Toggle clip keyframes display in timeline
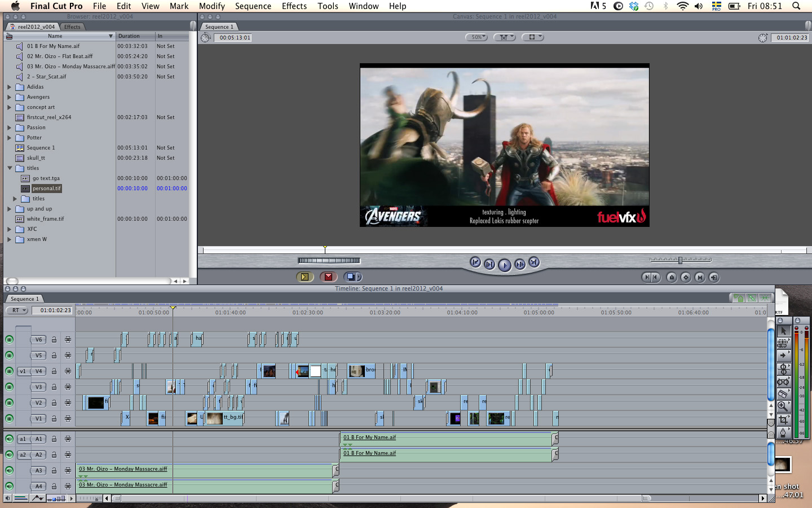 [x=21, y=498]
